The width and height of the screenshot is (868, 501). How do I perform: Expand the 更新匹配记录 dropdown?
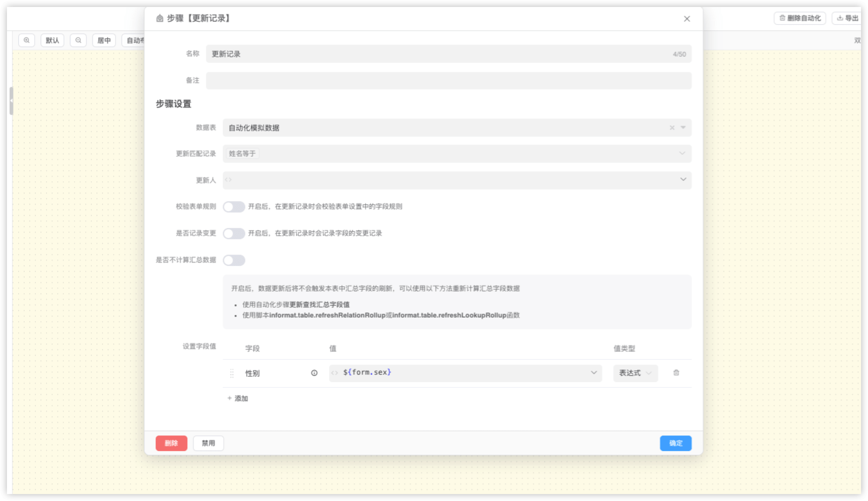[x=682, y=153]
